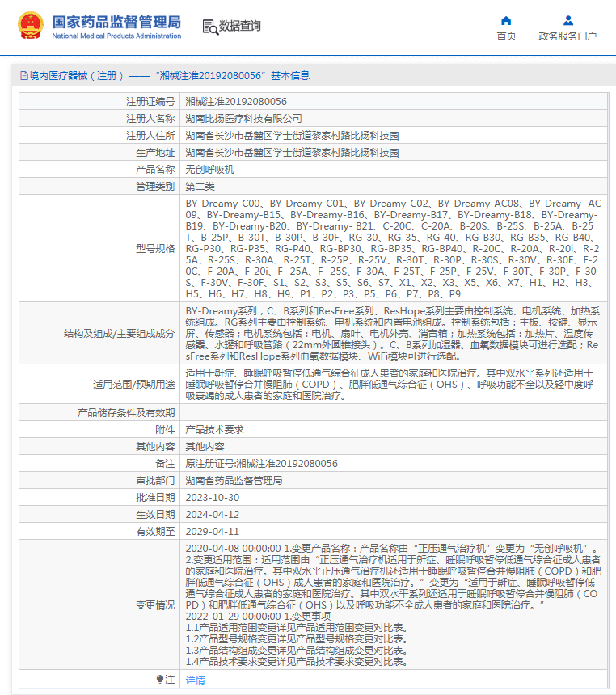The image size is (616, 695).
Task: Click the National Medical Products Administration subtitle
Action: point(116,36)
